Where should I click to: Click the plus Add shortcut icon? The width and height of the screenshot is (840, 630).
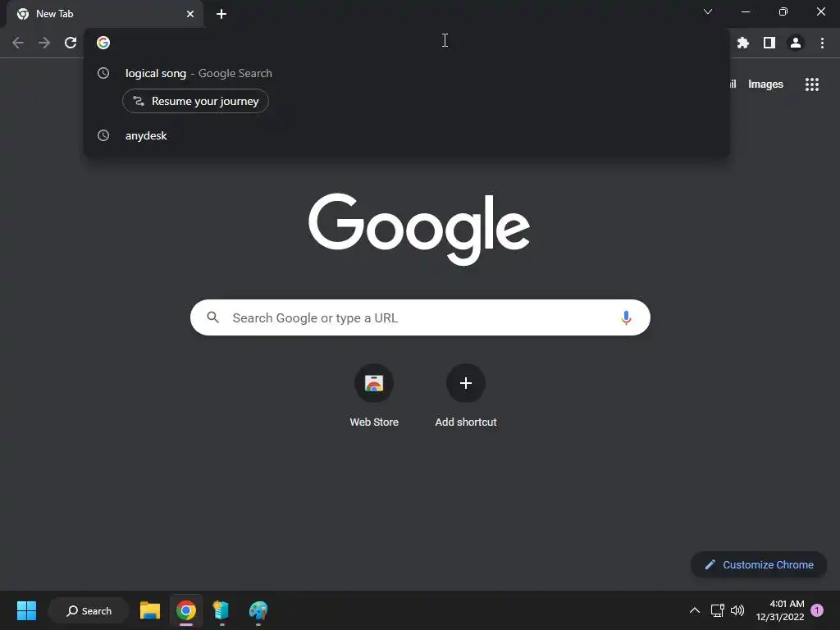coord(466,383)
